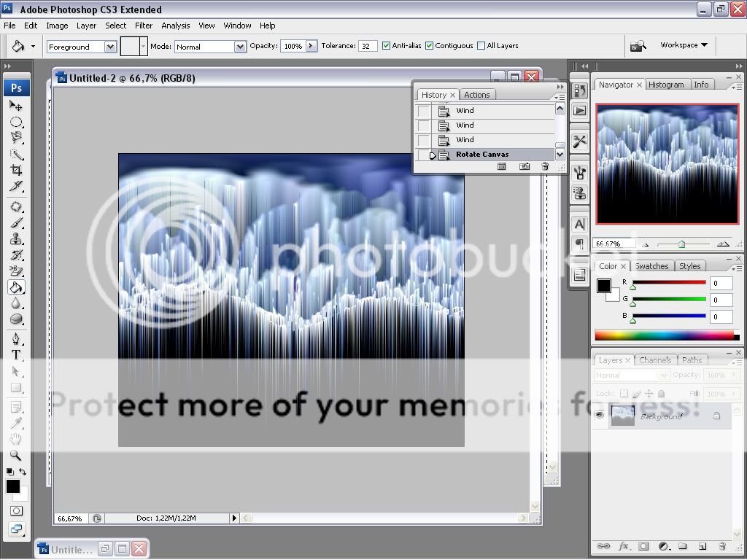Select the Elliptical Marquee tool
The height and width of the screenshot is (560, 747).
[x=16, y=122]
